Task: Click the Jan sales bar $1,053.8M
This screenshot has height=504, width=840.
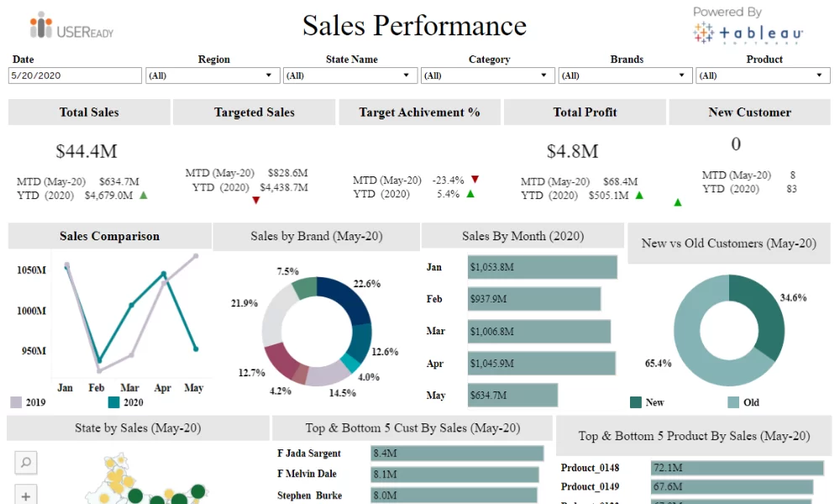Action: pyautogui.click(x=542, y=267)
